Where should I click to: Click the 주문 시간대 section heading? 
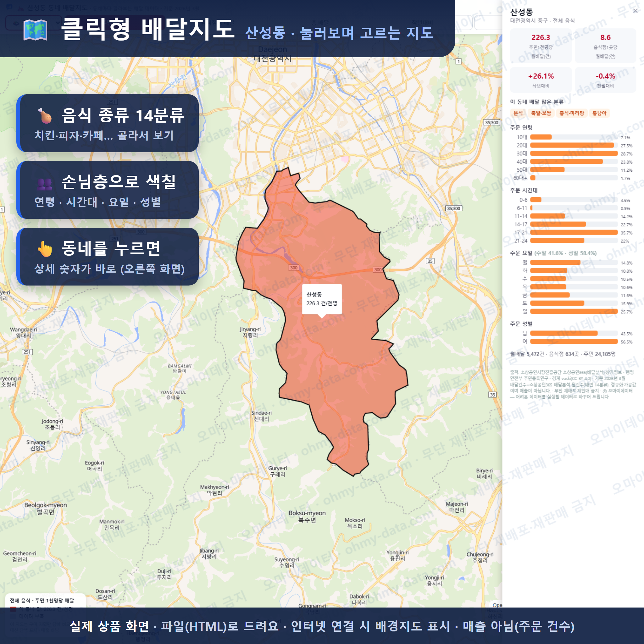(524, 190)
